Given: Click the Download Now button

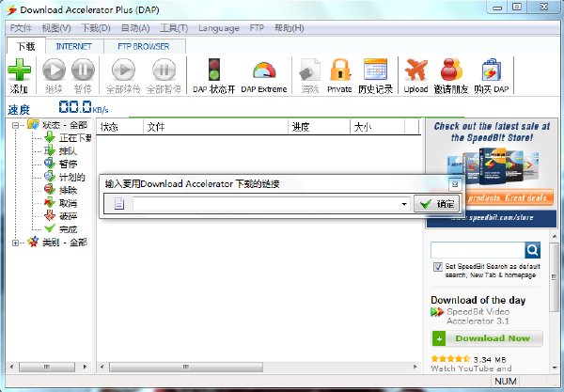Looking at the screenshot, I should 487,338.
